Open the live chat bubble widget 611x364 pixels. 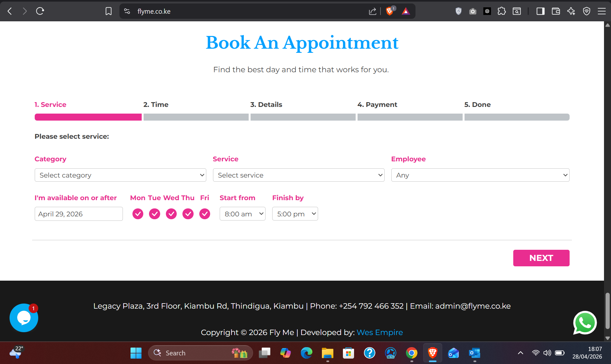point(24,318)
